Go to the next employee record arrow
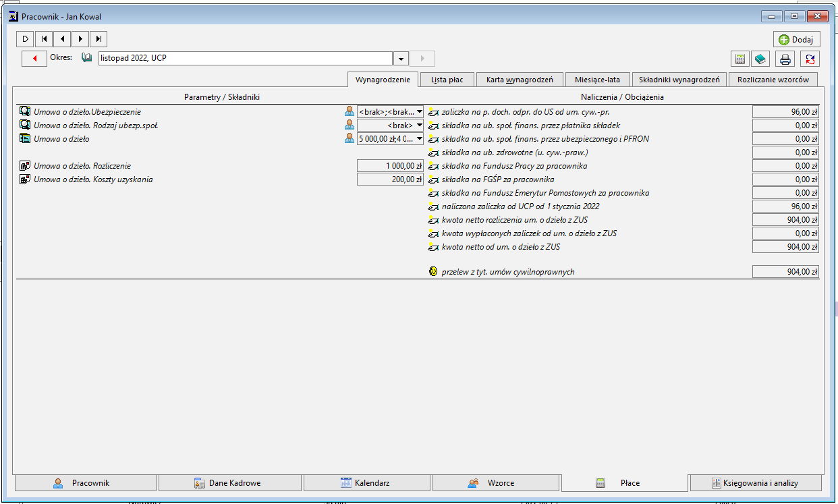This screenshot has width=838, height=504. point(80,39)
